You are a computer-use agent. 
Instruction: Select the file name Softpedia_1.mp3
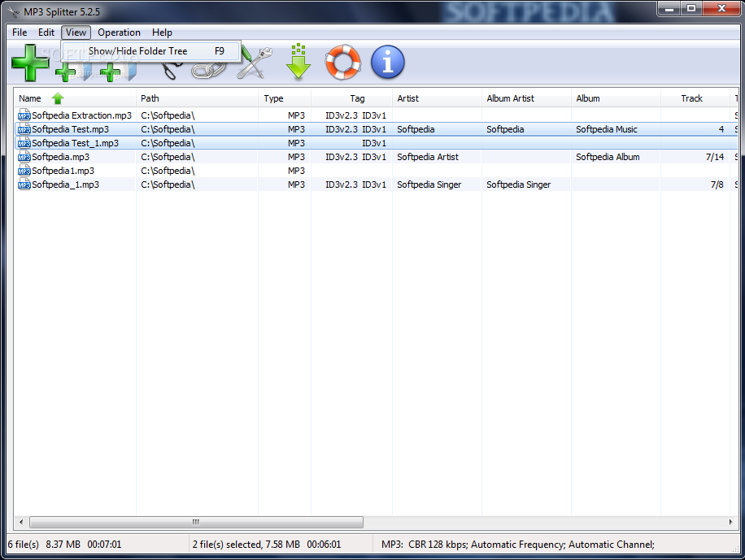(x=66, y=184)
